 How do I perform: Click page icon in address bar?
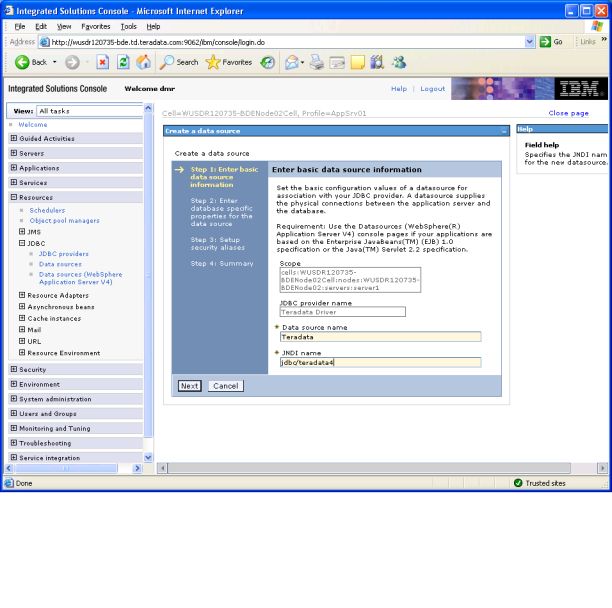click(x=45, y=42)
